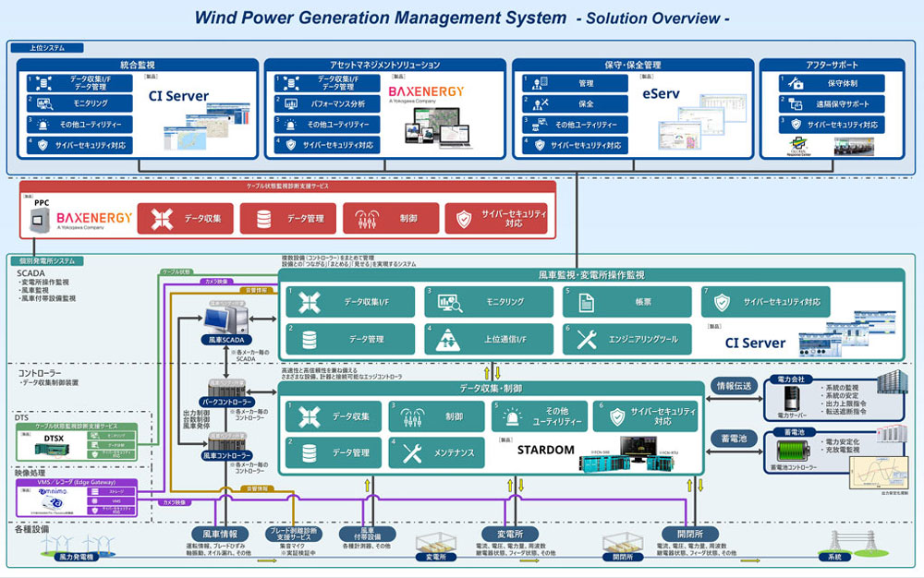Viewport: 924px width, 578px height.
Task: Click the 上位システム section tag
Action: click(47, 48)
